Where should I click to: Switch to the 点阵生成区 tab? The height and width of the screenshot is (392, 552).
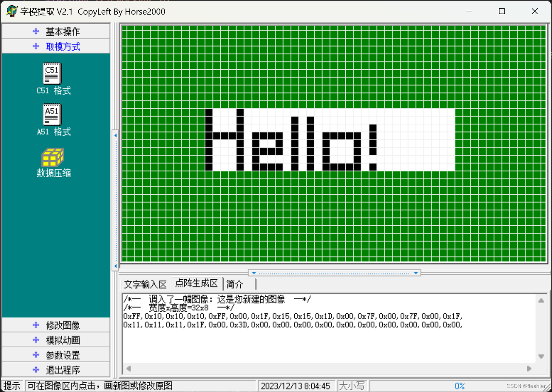click(197, 283)
